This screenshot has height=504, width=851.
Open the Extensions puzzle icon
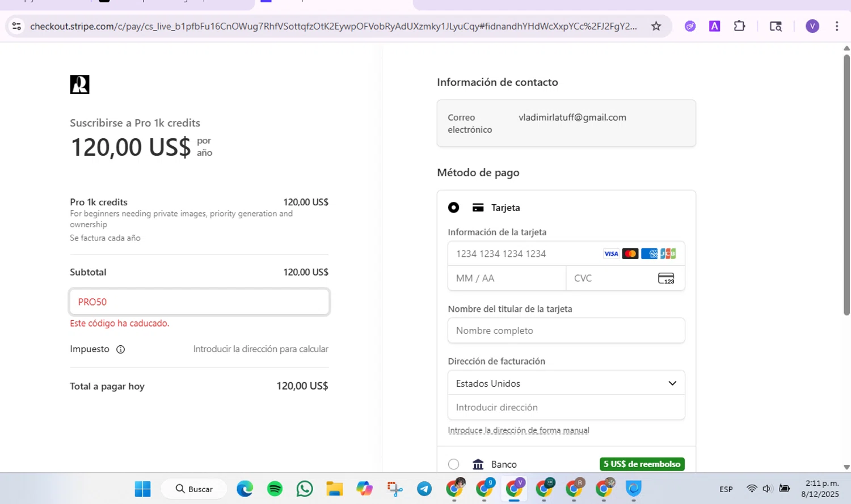tap(739, 26)
